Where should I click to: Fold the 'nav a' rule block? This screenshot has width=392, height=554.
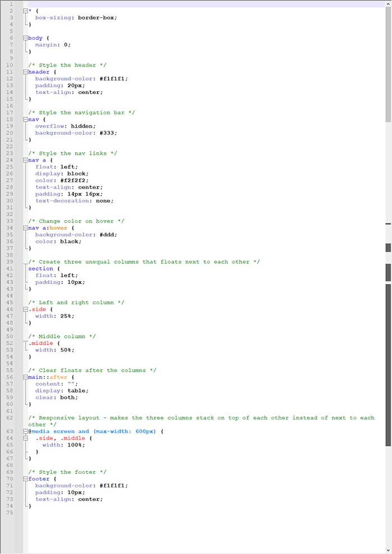25,160
